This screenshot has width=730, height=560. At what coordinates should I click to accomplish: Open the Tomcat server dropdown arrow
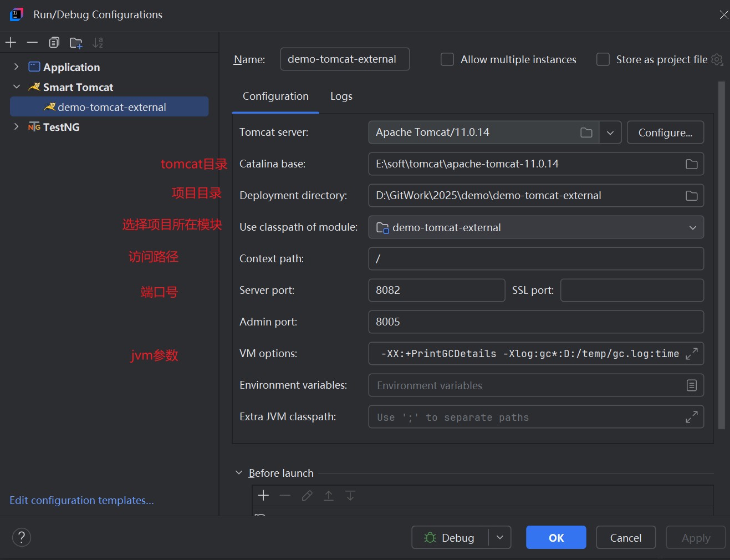(x=610, y=133)
